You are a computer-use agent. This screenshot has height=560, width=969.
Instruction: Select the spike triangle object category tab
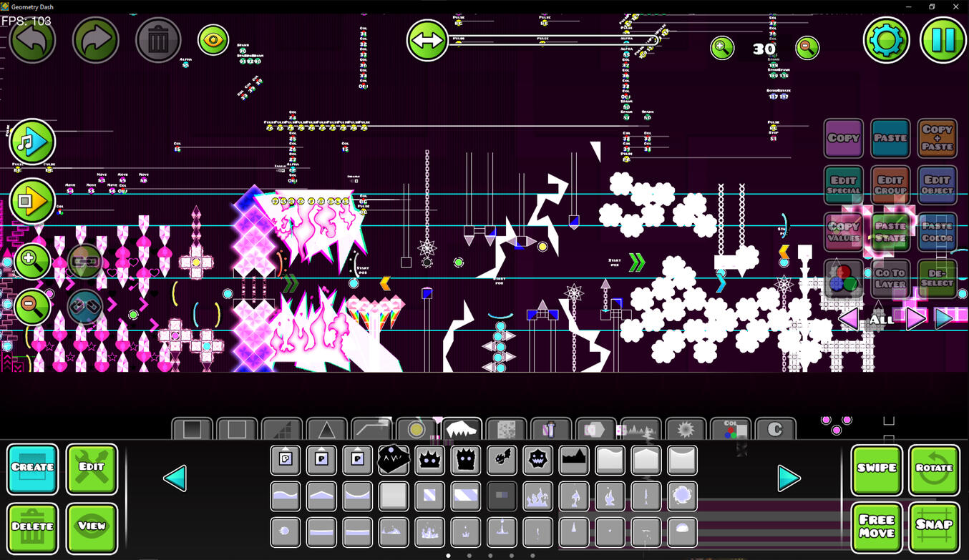[326, 429]
